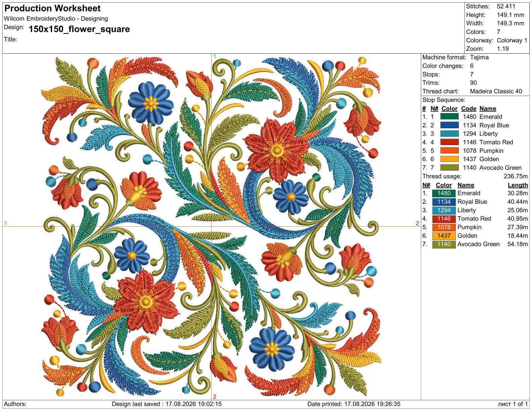Click the 1146 swatch in Thread usage list

click(444, 219)
